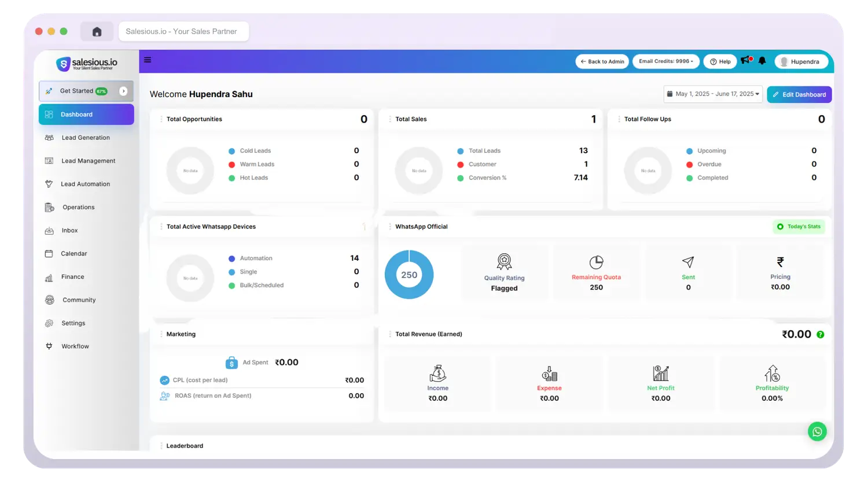The height and width of the screenshot is (488, 868).
Task: Click the megaphone announcements icon
Action: click(746, 60)
